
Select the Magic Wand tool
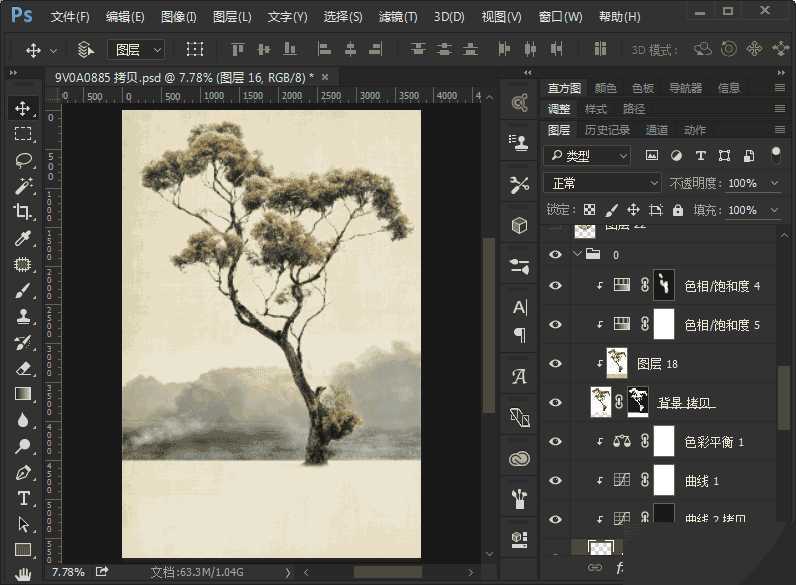click(23, 186)
